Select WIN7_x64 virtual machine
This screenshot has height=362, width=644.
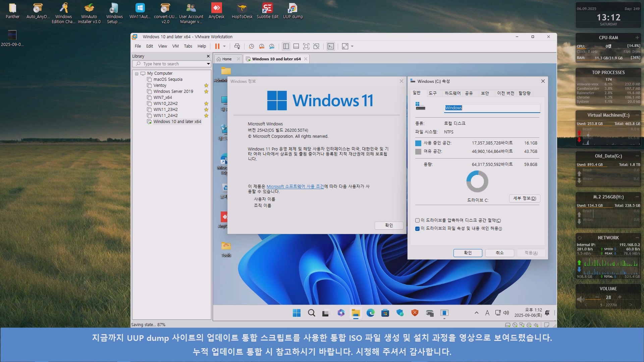163,98
